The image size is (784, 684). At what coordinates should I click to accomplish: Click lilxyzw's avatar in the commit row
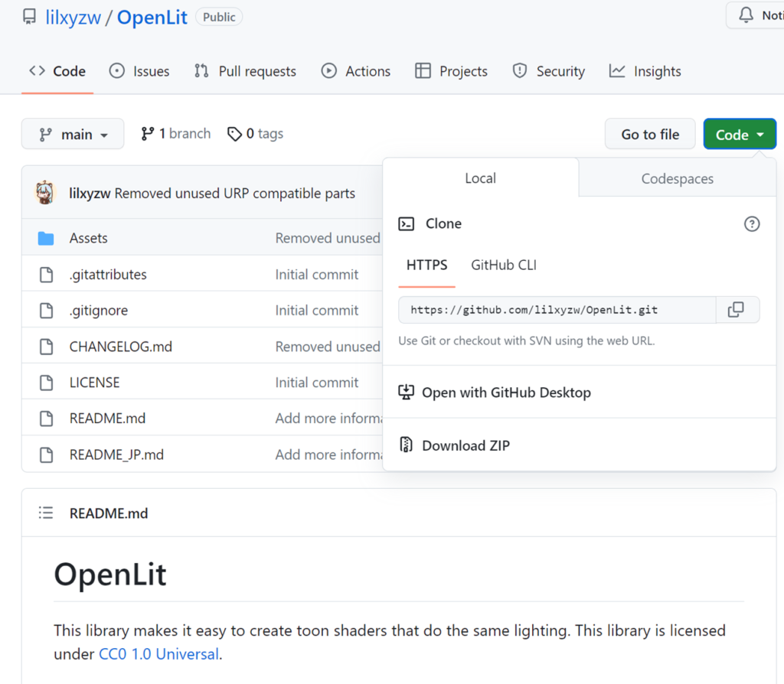click(x=46, y=193)
